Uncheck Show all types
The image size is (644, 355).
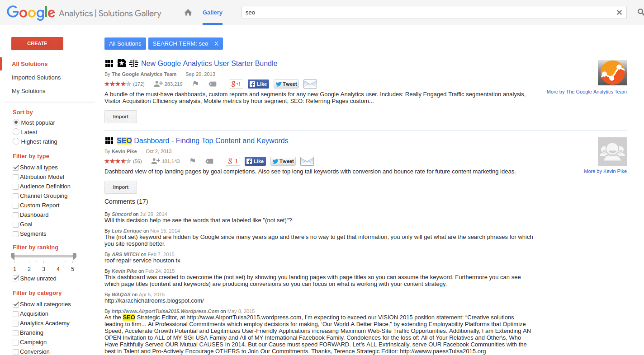point(16,168)
